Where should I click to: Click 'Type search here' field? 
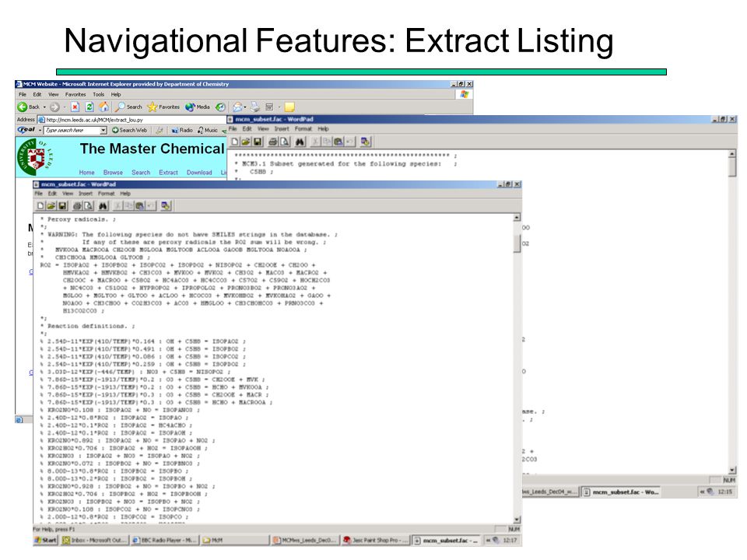tap(72, 130)
